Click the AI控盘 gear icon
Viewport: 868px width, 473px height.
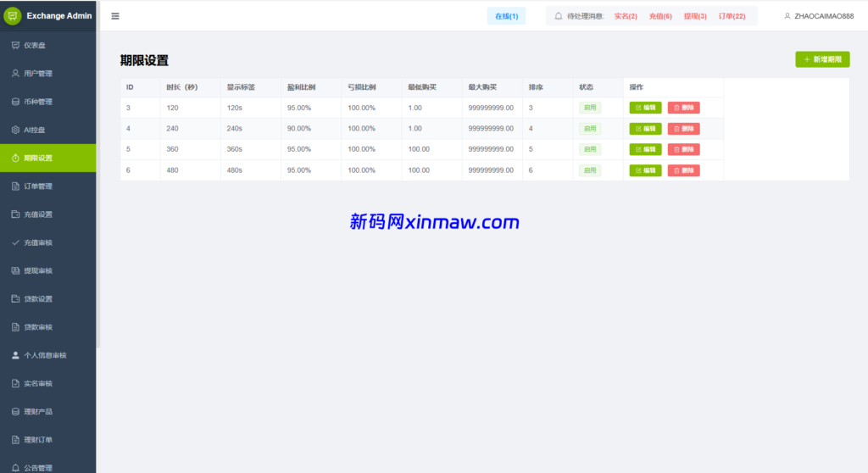click(15, 130)
